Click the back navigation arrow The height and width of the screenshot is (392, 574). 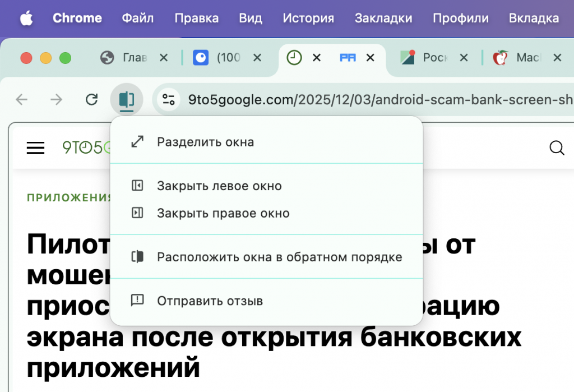(x=21, y=99)
